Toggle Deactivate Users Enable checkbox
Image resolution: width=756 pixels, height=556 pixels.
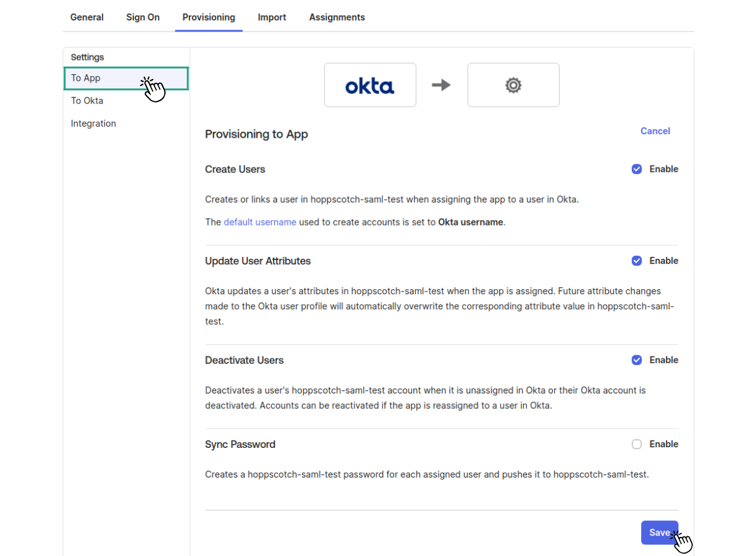coord(637,360)
